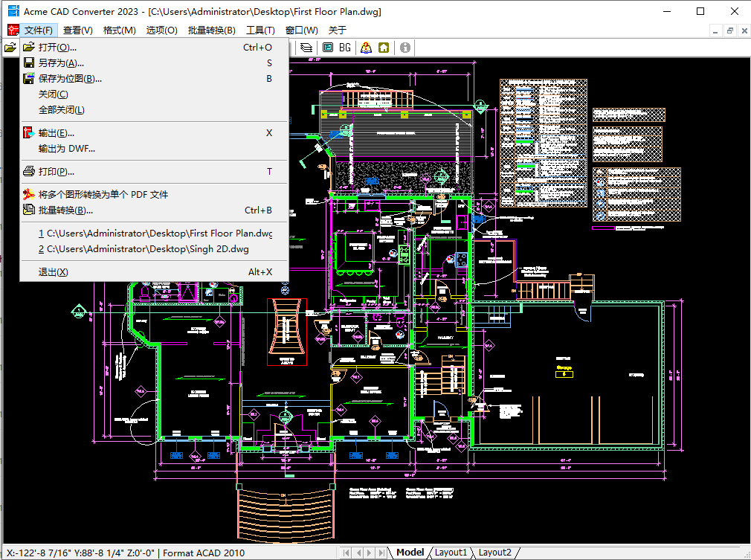Click 将多个图形转换为单个 PDF 文件
The height and width of the screenshot is (560, 751).
[103, 195]
